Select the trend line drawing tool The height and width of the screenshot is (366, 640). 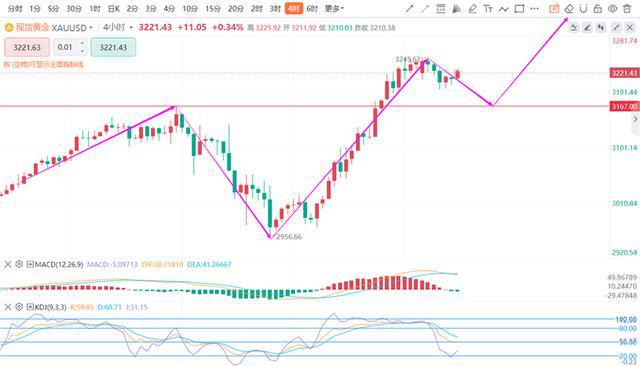click(x=409, y=9)
